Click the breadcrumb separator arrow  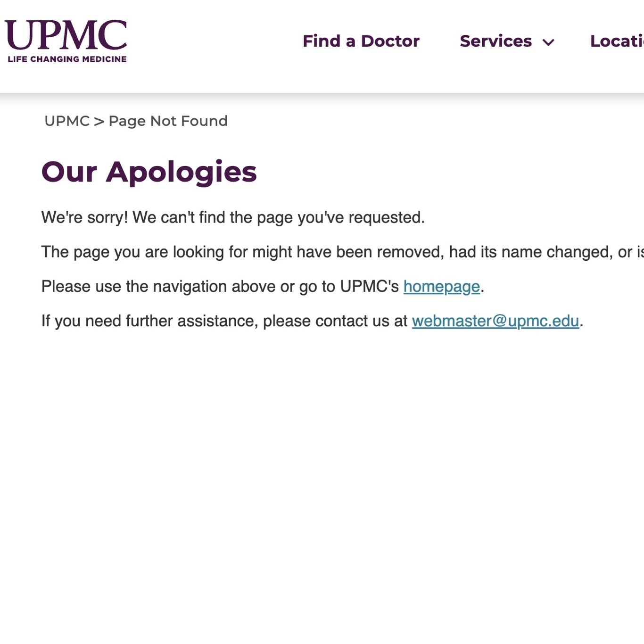99,122
